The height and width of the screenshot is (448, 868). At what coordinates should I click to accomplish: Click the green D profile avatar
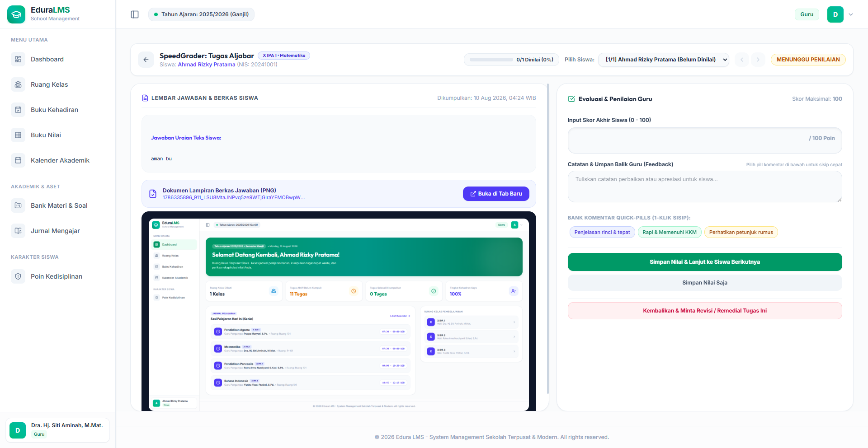point(835,14)
